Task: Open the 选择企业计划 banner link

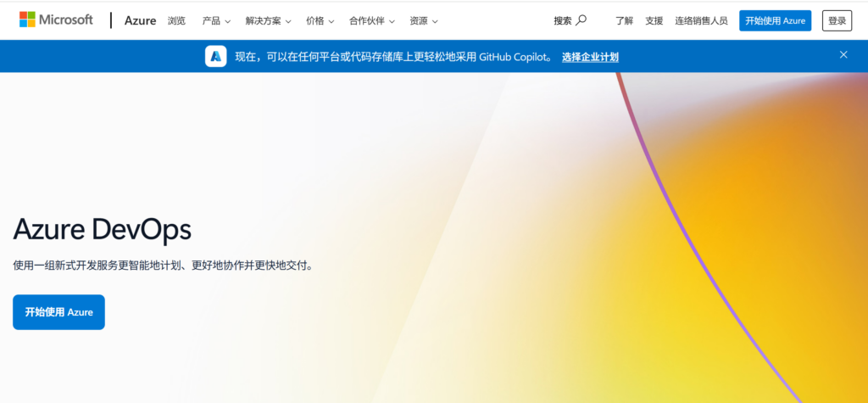Action: click(x=590, y=57)
